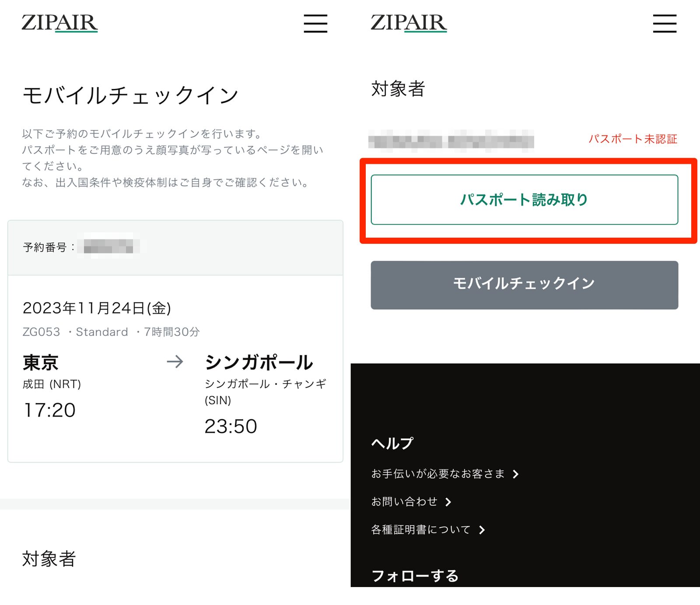Tap the gray モバイルチェックイン button
Image resolution: width=700 pixels, height=605 pixels.
524,285
